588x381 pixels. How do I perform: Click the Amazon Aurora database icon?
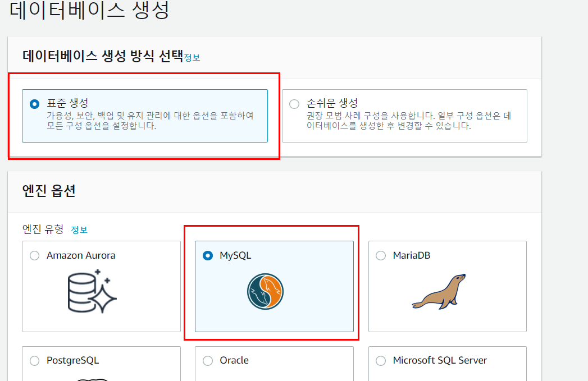tap(92, 291)
